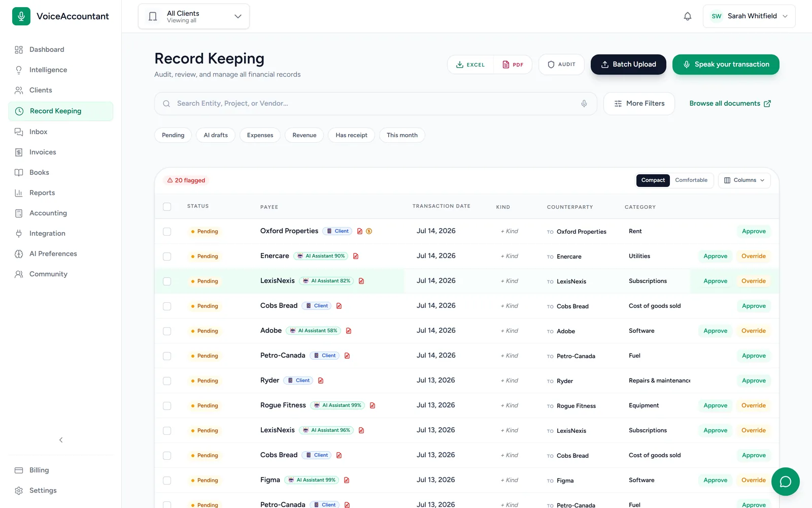
Task: Open Browse all documents link
Action: pyautogui.click(x=730, y=104)
